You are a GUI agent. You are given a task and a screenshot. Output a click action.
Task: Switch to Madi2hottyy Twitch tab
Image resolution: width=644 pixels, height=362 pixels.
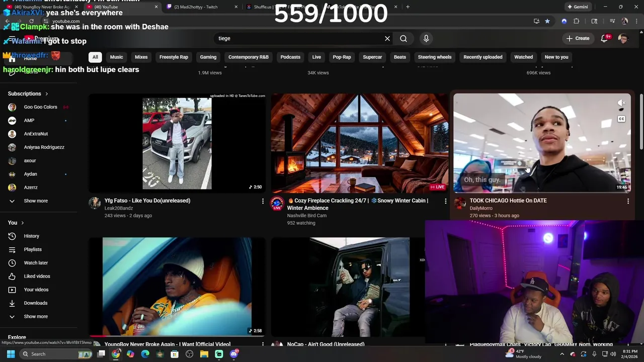coord(200,7)
